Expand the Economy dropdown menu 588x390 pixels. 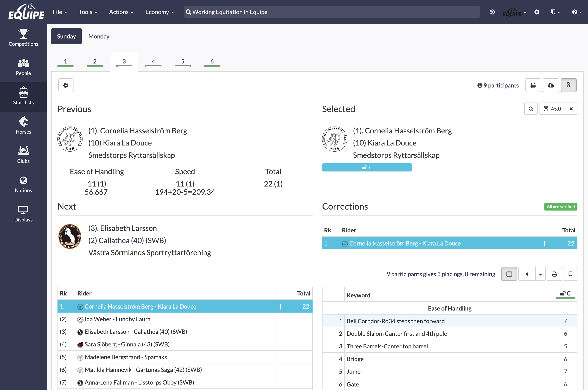[160, 12]
